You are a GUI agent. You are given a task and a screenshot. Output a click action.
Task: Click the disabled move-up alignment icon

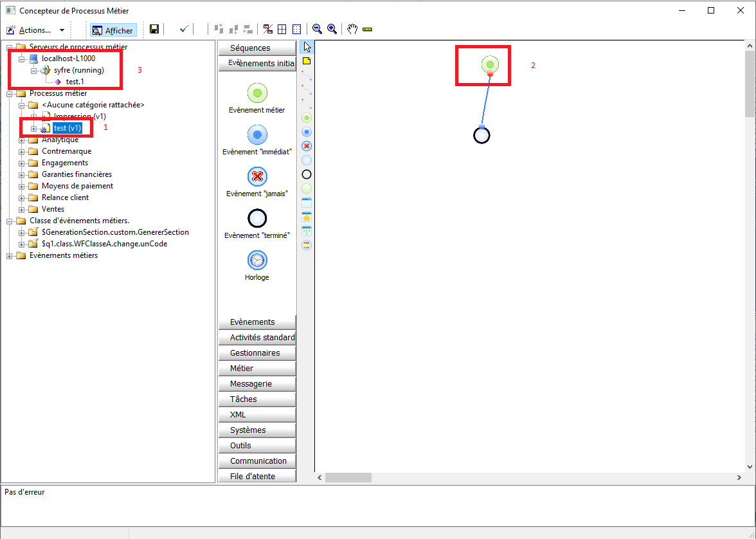pyautogui.click(x=219, y=30)
